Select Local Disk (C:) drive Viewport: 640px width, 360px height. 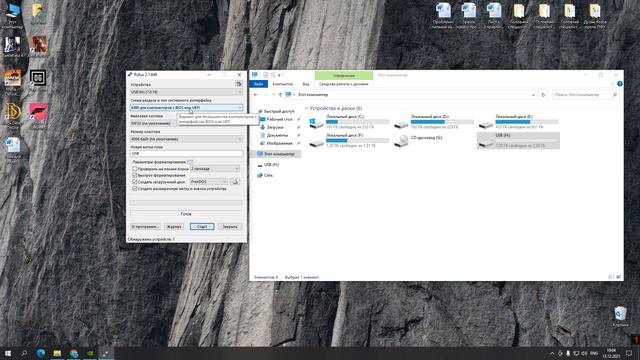coord(349,122)
